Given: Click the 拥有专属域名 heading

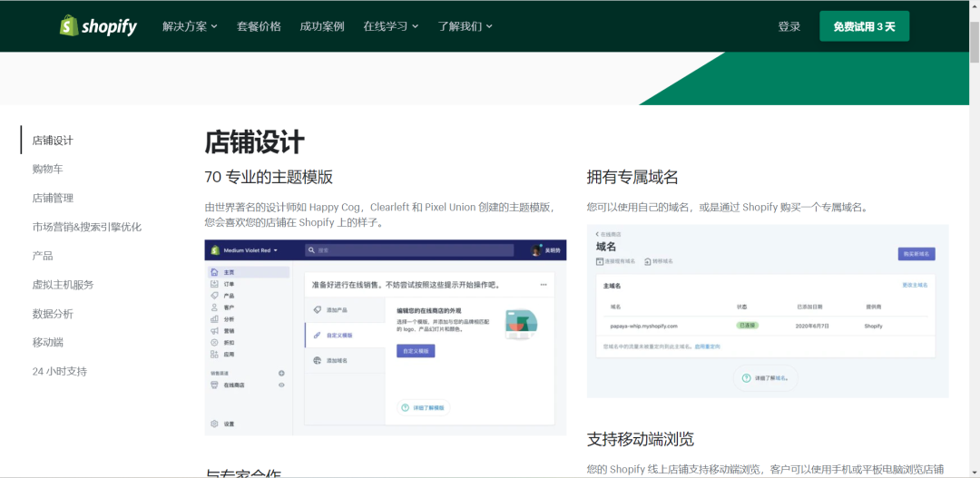Looking at the screenshot, I should coord(632,177).
